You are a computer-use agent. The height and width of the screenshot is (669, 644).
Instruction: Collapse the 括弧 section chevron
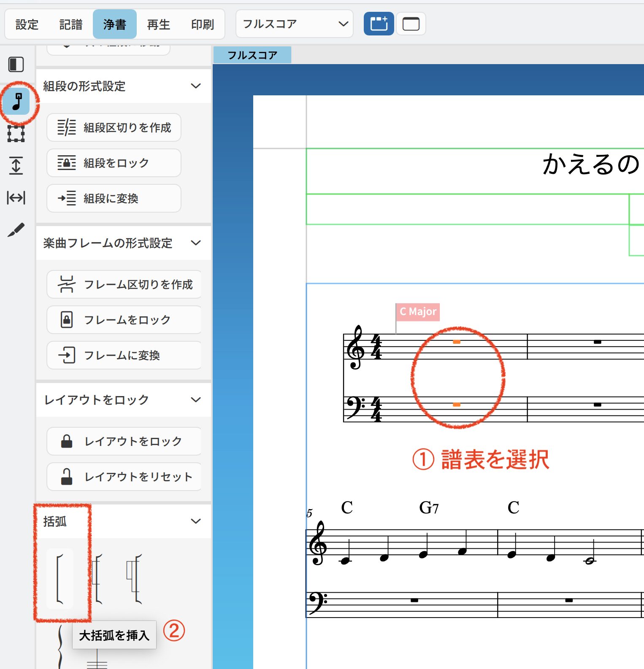coord(195,521)
